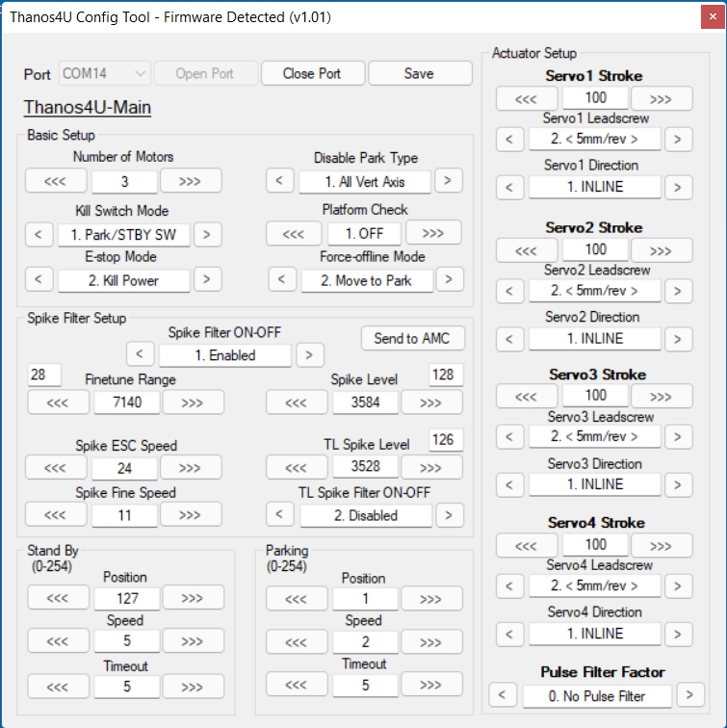Click the Close Port button
The width and height of the screenshot is (727, 728).
312,73
